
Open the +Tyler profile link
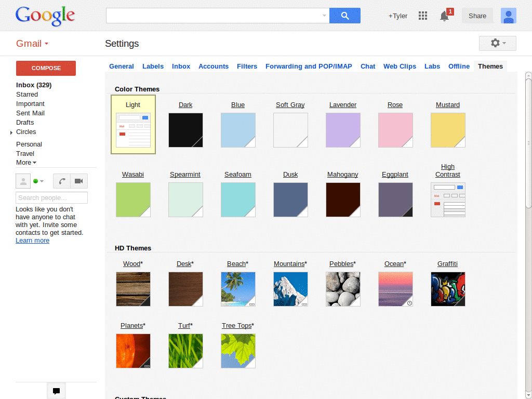pos(397,16)
